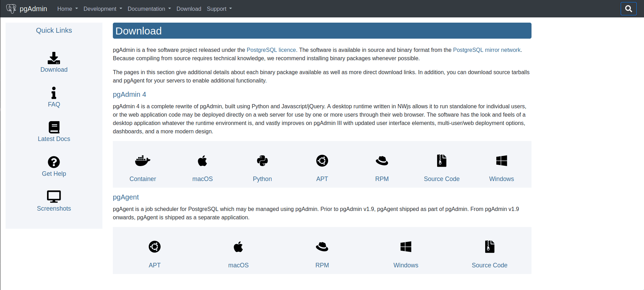This screenshot has width=644, height=290.
Task: Click the blue Download page heading
Action: (x=322, y=31)
